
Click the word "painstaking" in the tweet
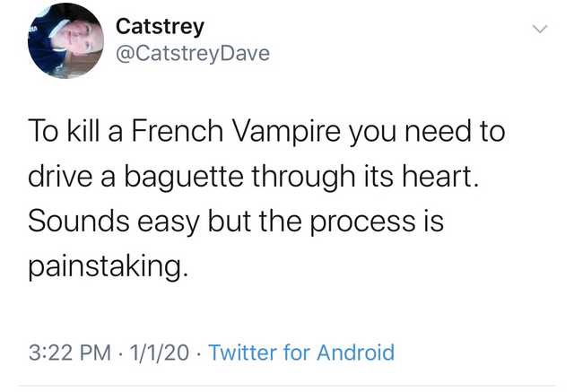coord(105,266)
